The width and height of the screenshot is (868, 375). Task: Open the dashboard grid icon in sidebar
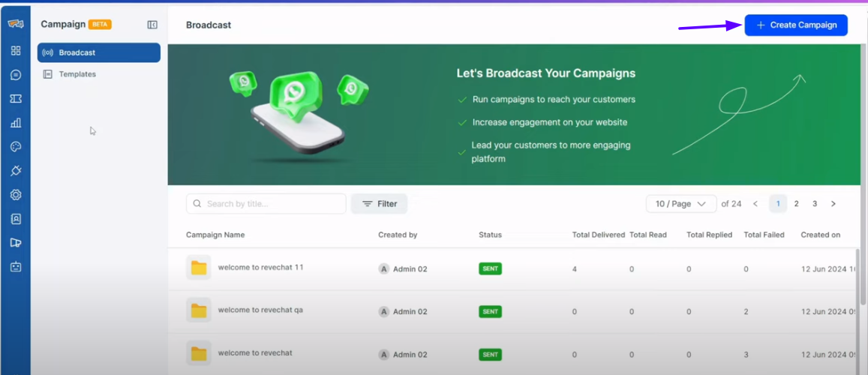click(x=16, y=51)
